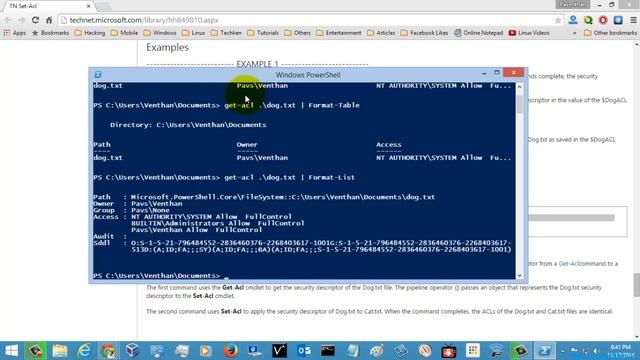Image resolution: width=640 pixels, height=360 pixels.
Task: Close the TN Set-Acl tab
Action: click(89, 6)
